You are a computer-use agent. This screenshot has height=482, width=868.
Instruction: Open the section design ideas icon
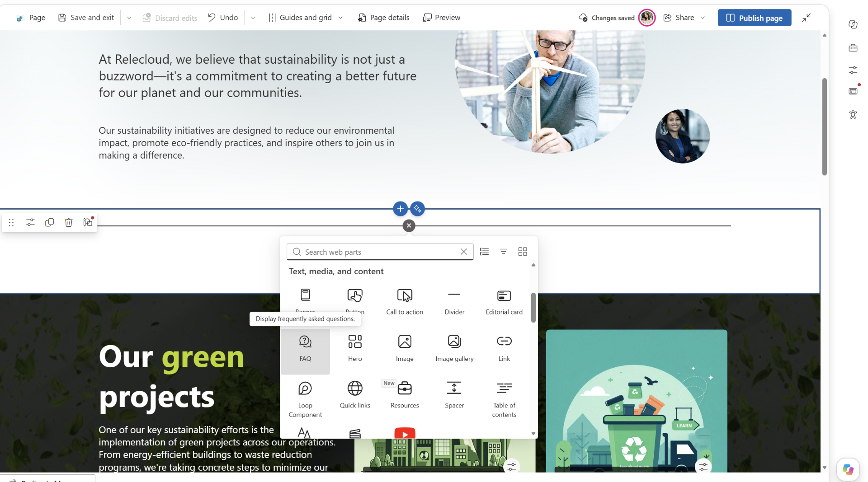click(x=88, y=222)
